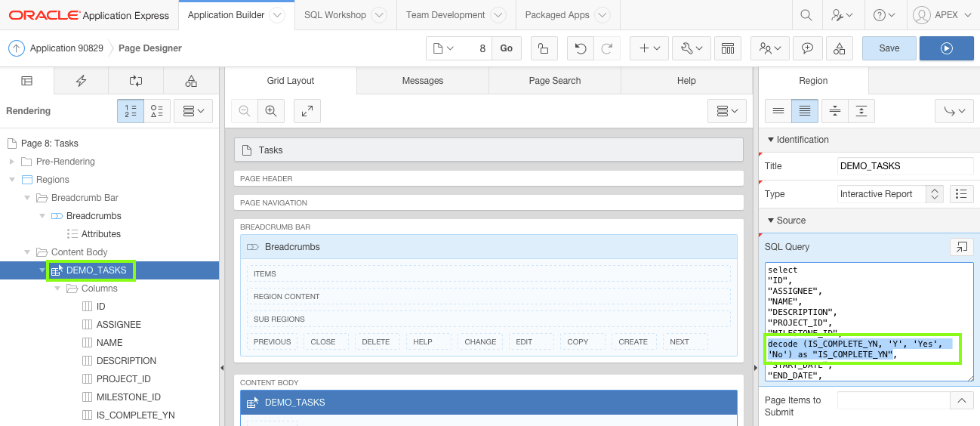Click the Expand All property groups icon
This screenshot has width=980, height=426.
(x=861, y=111)
